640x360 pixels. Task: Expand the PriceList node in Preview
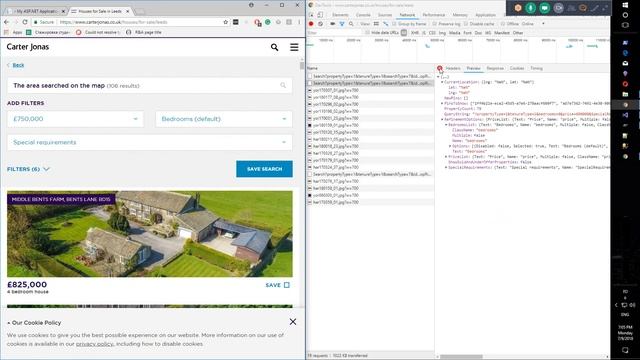click(x=446, y=157)
